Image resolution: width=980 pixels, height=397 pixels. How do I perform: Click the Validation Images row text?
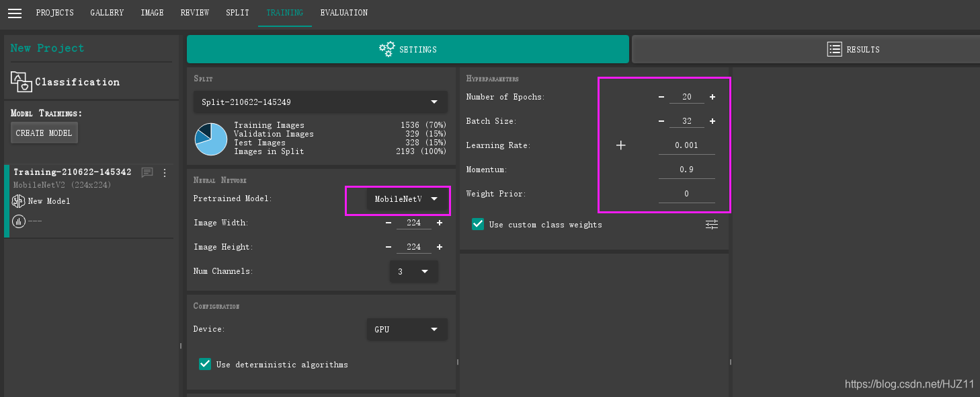tap(274, 134)
